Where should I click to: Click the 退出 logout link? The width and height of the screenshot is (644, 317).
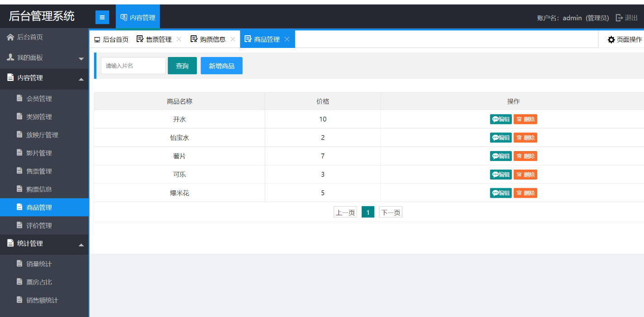(x=627, y=18)
